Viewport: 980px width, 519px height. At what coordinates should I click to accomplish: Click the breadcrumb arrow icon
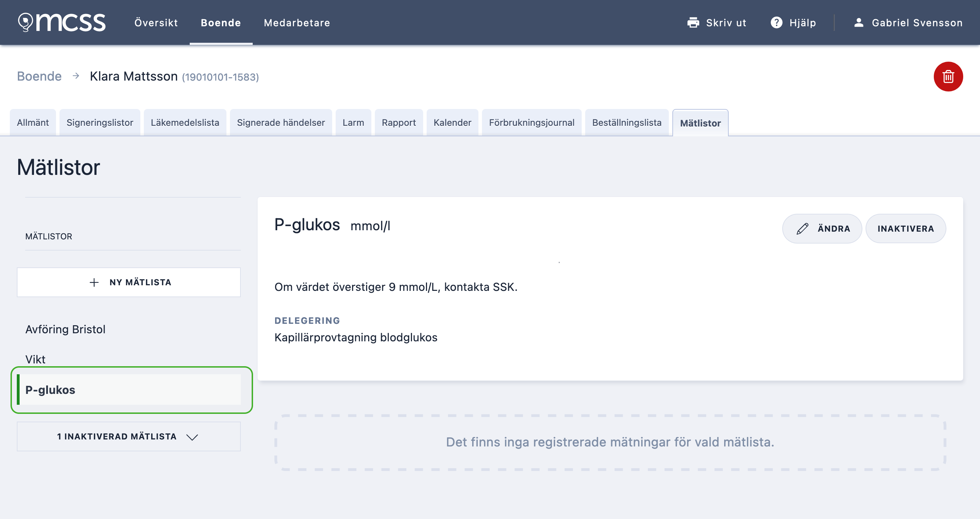click(76, 76)
